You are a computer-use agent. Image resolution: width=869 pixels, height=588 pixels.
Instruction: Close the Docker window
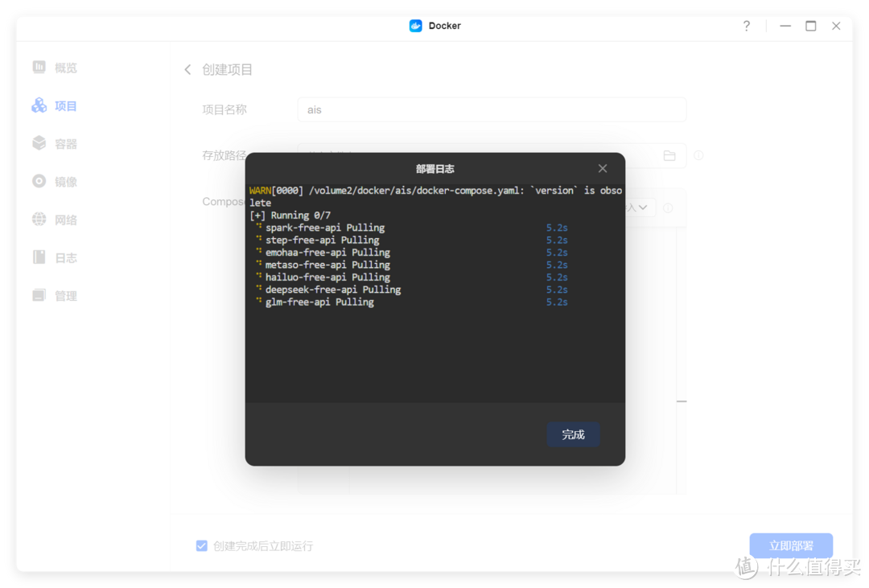(x=836, y=26)
